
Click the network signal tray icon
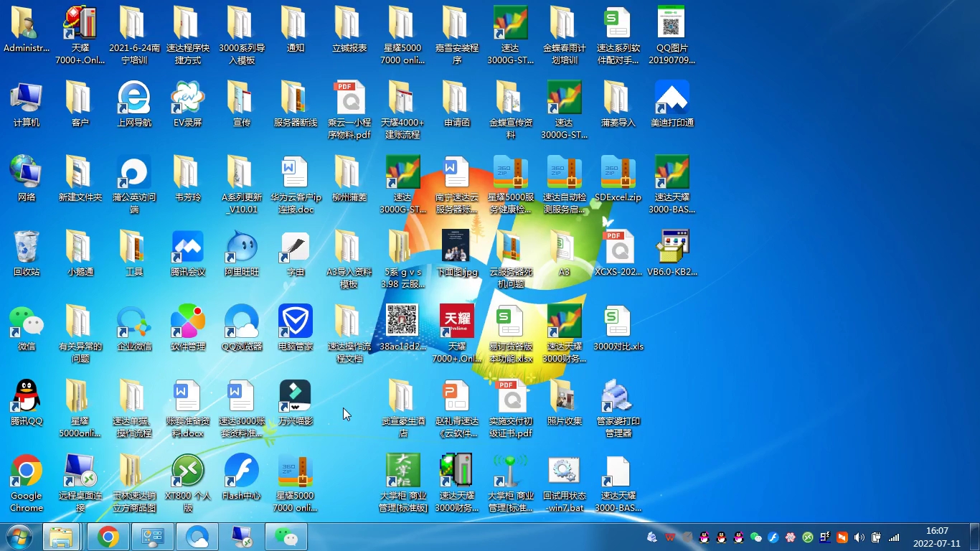[x=894, y=537]
